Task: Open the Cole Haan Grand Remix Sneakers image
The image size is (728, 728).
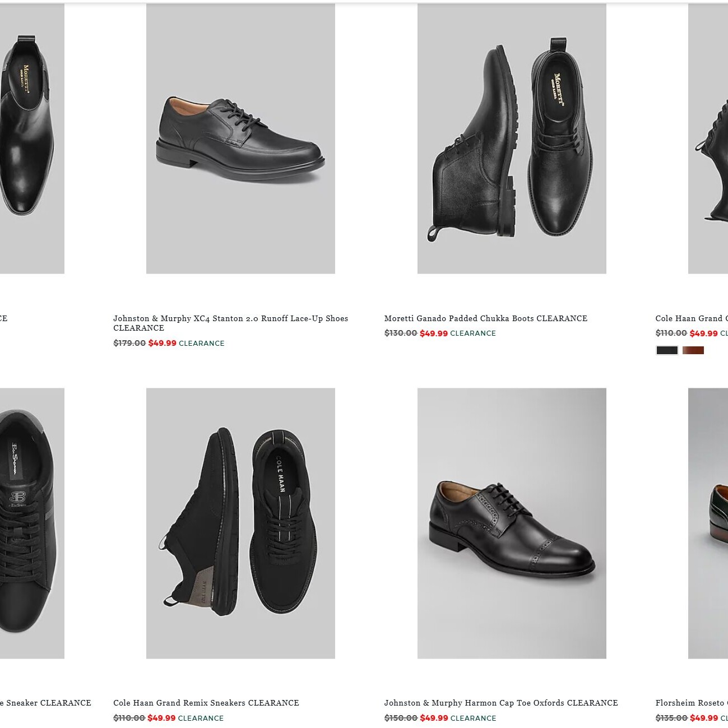Action: coord(240,522)
